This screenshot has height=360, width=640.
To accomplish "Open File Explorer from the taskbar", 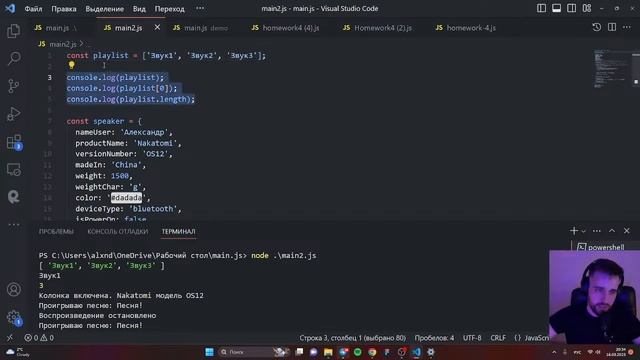I will coord(328,352).
